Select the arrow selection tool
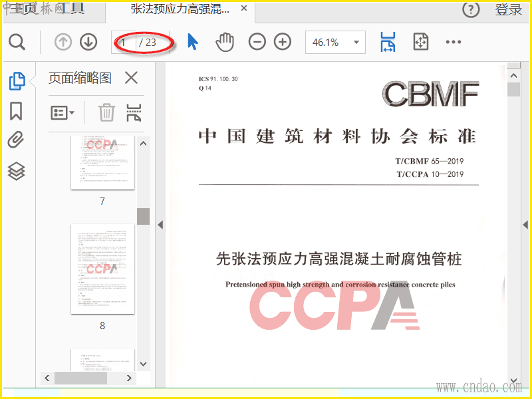The image size is (532, 399). pyautogui.click(x=193, y=43)
